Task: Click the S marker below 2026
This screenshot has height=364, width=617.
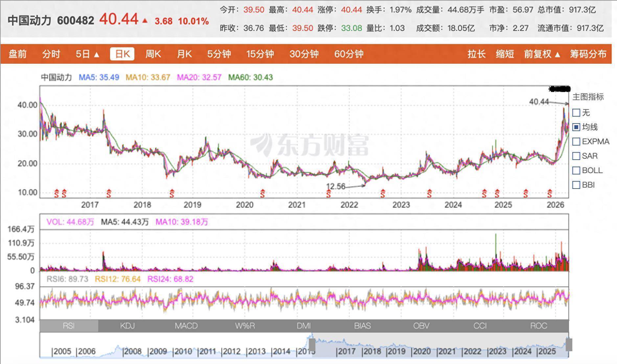Action: tap(550, 194)
